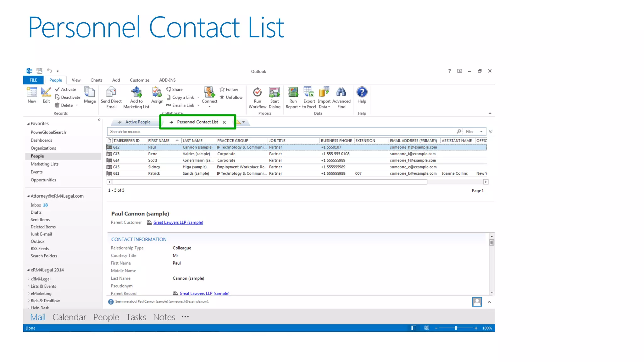
Task: Click the Connect icon
Action: pyautogui.click(x=209, y=92)
